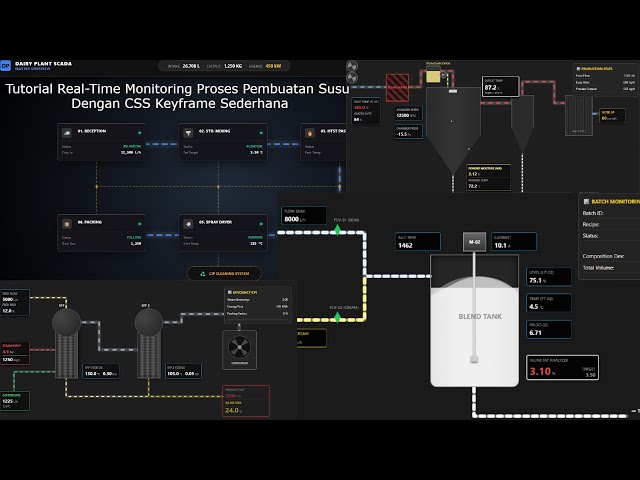Screen dimensions: 640x480
Task: Click the pH 6.71 readout
Action: [x=549, y=329]
